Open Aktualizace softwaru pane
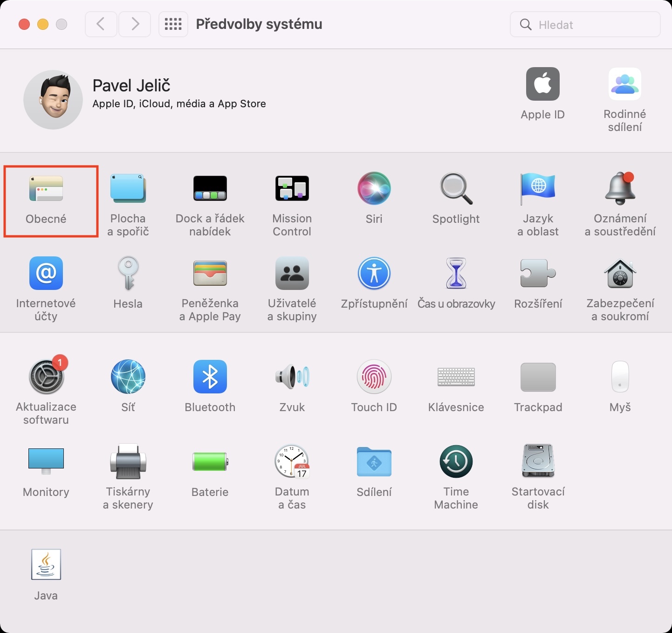Viewport: 672px width, 633px height. tap(46, 376)
